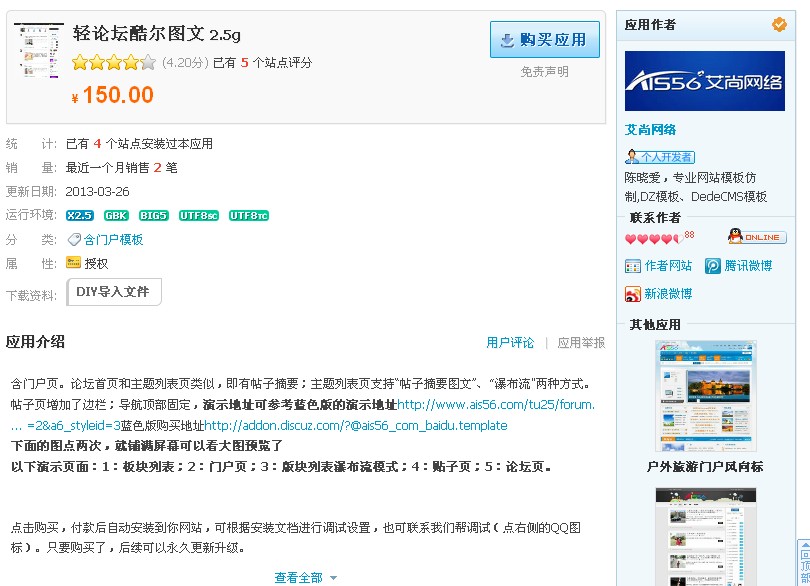Screen dimensions: 810x586
Task: Open the 免责声明 disclaimer link
Action: tap(544, 72)
